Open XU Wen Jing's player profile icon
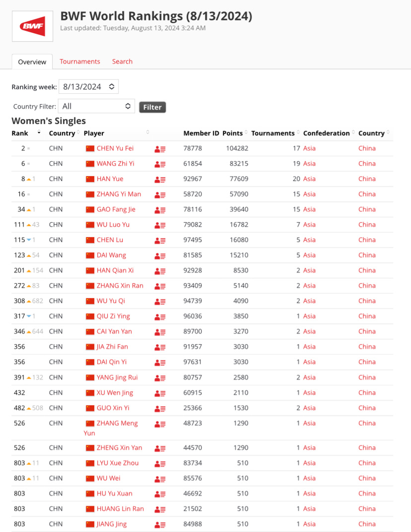Image resolution: width=411 pixels, height=532 pixels. pyautogui.click(x=160, y=393)
